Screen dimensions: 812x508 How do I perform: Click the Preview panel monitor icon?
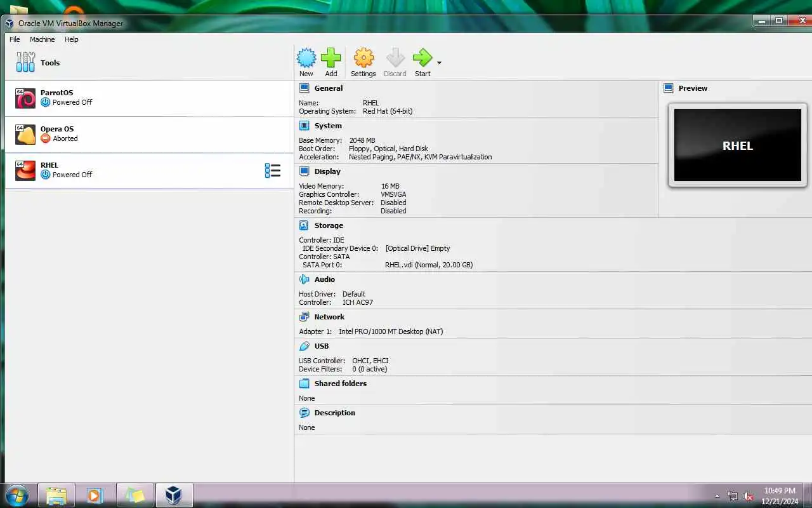tap(669, 88)
